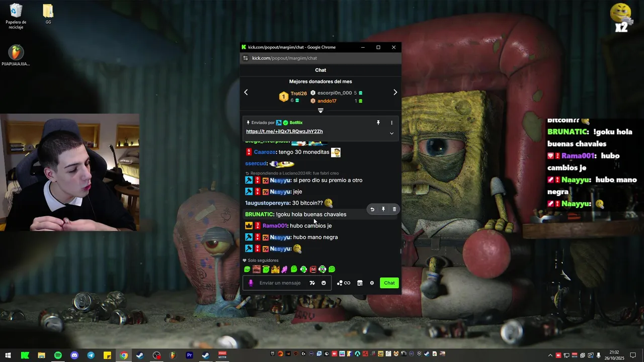Show next top donors with the right arrow
The height and width of the screenshot is (362, 644).
pos(395,93)
